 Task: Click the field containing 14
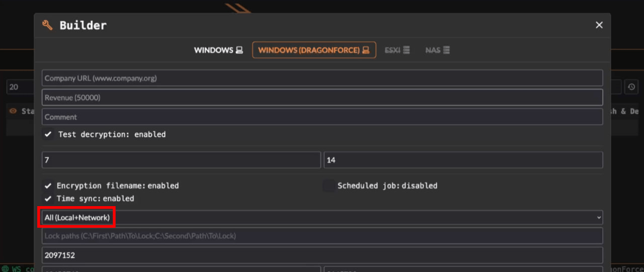click(463, 160)
